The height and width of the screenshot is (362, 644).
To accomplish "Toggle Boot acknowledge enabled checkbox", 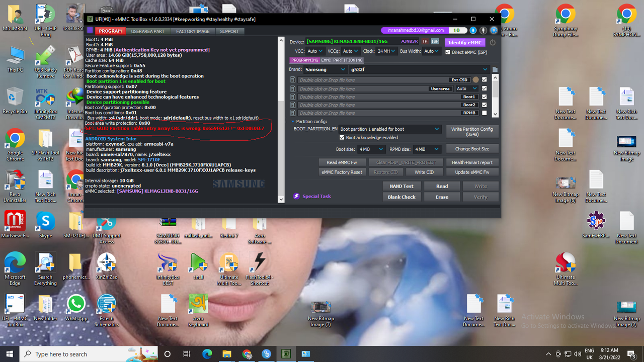I will click(342, 137).
